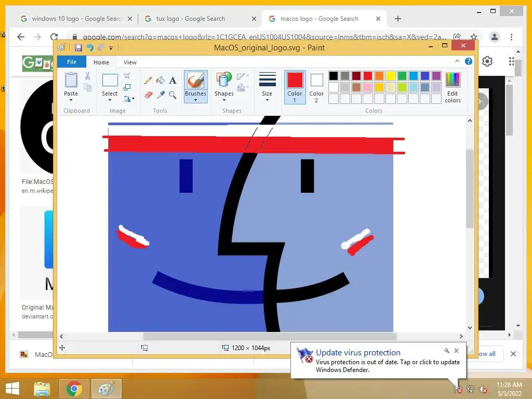Open the File menu in Paint

tap(72, 62)
